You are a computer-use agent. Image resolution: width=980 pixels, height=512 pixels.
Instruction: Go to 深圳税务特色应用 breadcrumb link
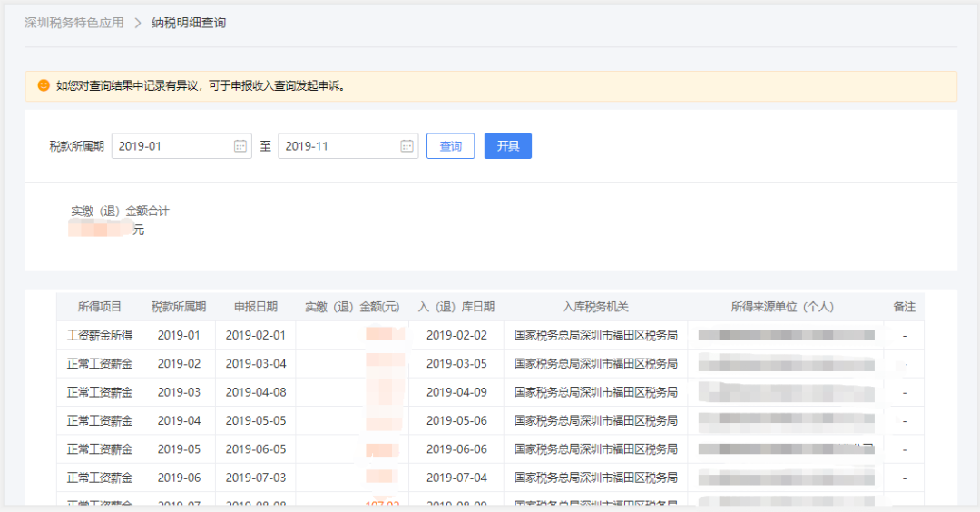tap(73, 23)
